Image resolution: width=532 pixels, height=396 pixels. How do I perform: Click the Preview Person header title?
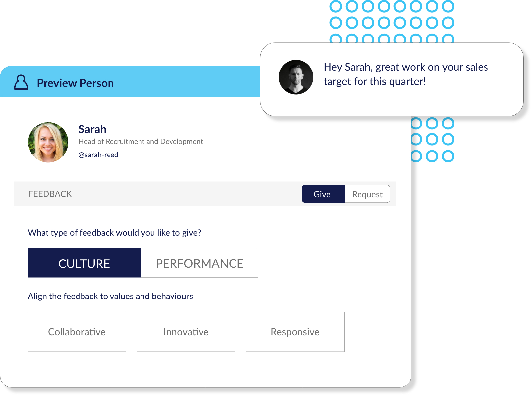click(75, 83)
